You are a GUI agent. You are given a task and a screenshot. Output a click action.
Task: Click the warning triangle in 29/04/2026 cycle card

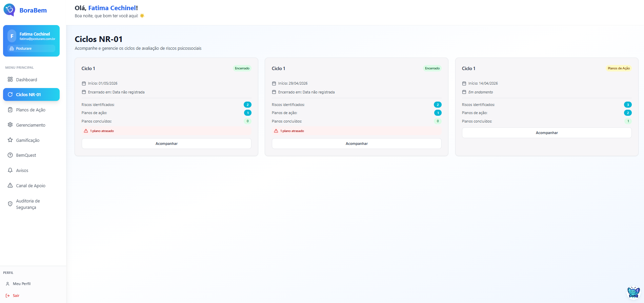coord(276,131)
